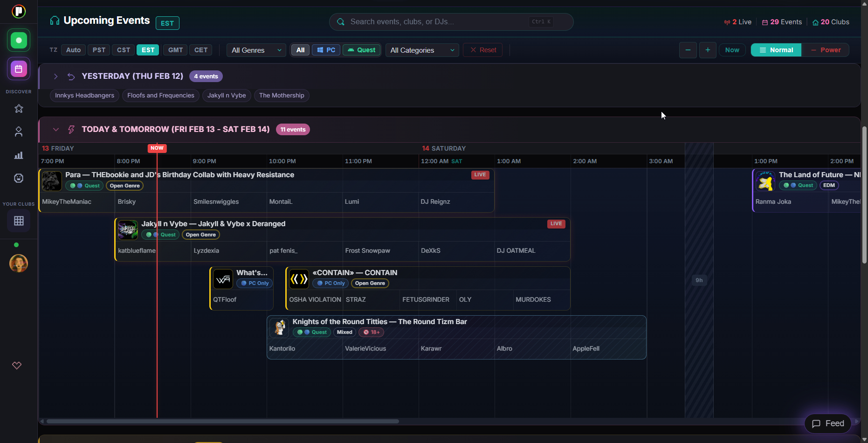868x443 pixels.
Task: Open the All Categories dropdown
Action: pos(422,50)
